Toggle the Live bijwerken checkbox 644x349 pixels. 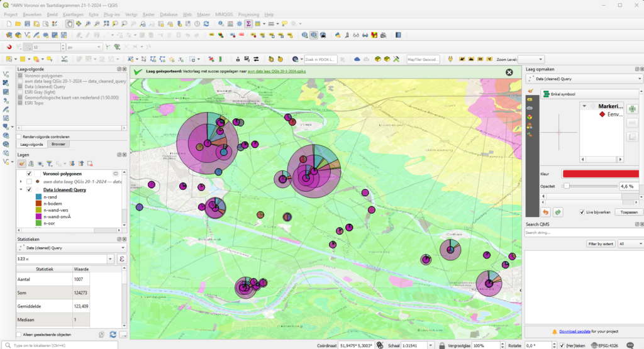582,212
